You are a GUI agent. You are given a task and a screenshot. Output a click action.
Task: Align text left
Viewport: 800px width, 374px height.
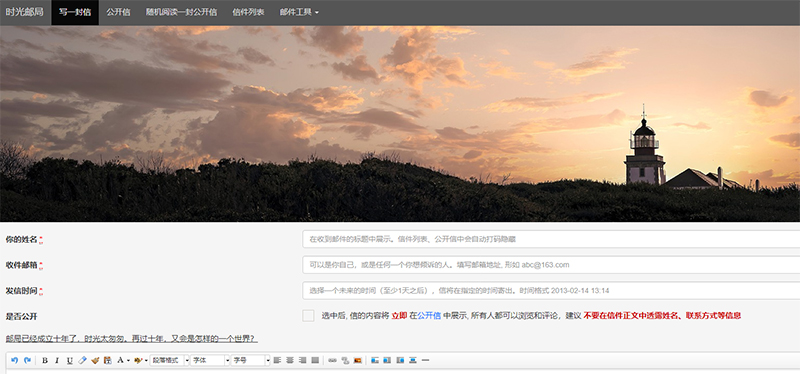[x=277, y=360]
